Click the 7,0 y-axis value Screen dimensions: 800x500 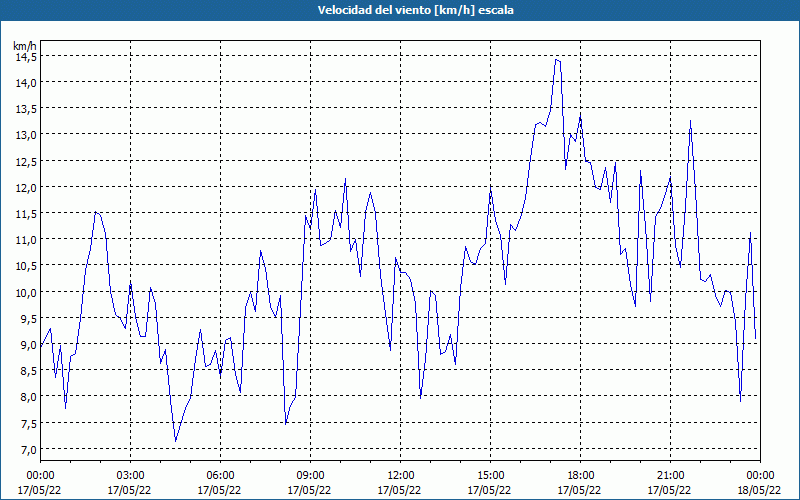(x=28, y=450)
